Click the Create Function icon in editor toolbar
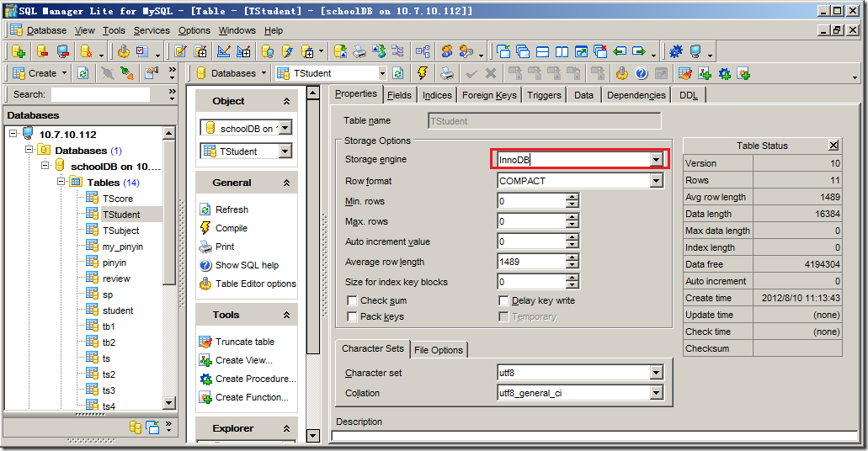This screenshot has height=451, width=868. pyautogui.click(x=743, y=73)
